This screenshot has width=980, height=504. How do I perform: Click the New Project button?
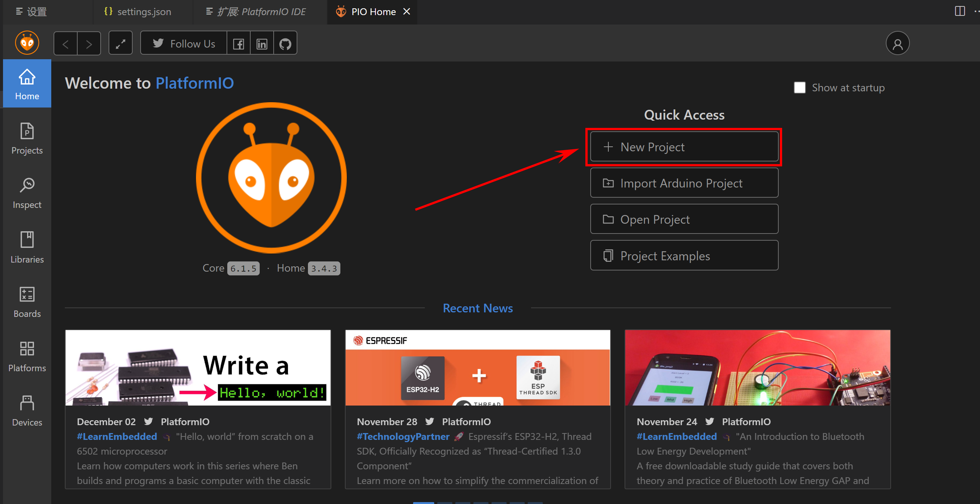(x=684, y=147)
